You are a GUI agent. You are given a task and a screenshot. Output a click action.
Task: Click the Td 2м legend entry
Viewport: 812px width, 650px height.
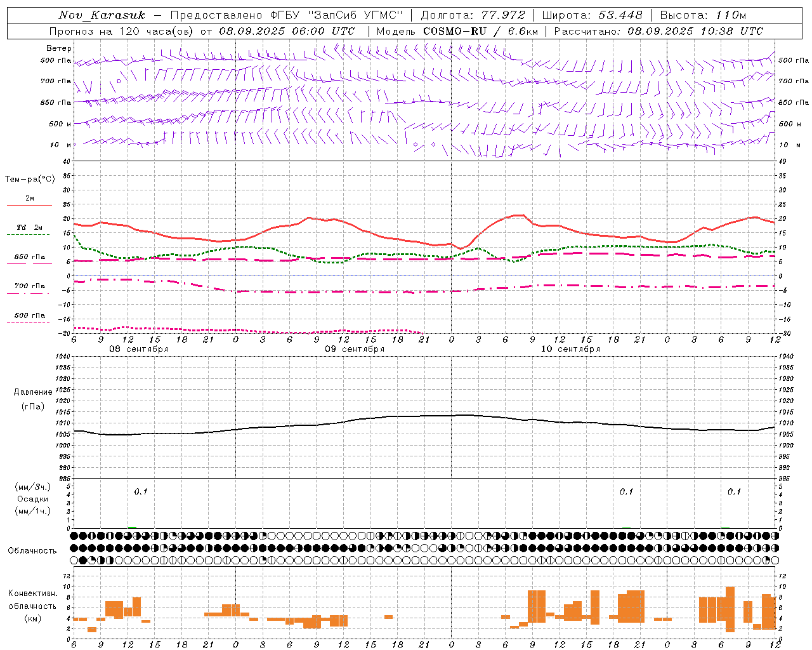click(30, 227)
